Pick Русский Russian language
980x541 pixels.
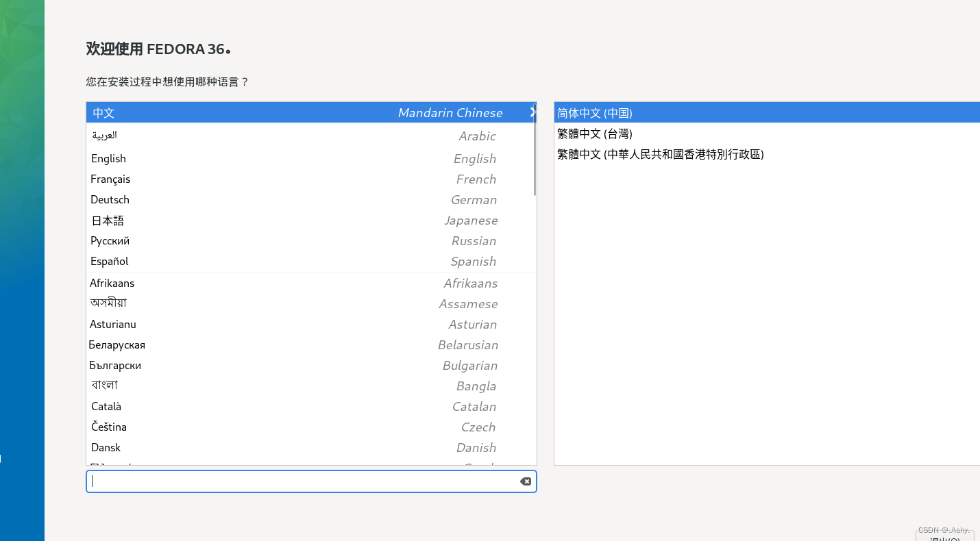click(x=311, y=240)
